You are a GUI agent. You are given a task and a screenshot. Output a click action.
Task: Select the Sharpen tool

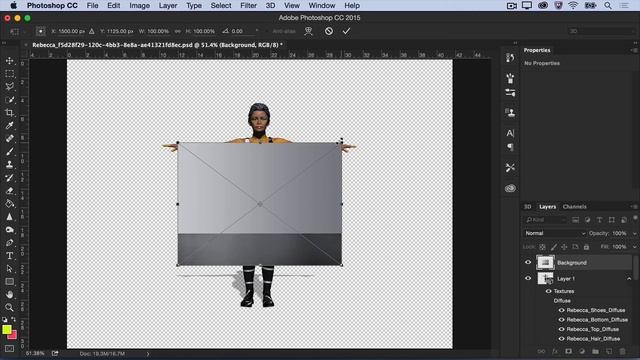[x=9, y=217]
